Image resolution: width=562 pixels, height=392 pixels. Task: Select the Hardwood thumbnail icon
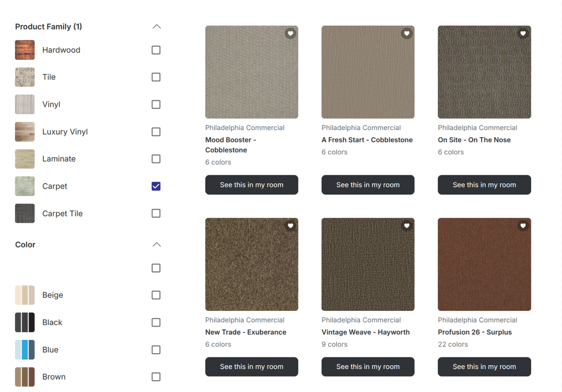[x=24, y=50]
